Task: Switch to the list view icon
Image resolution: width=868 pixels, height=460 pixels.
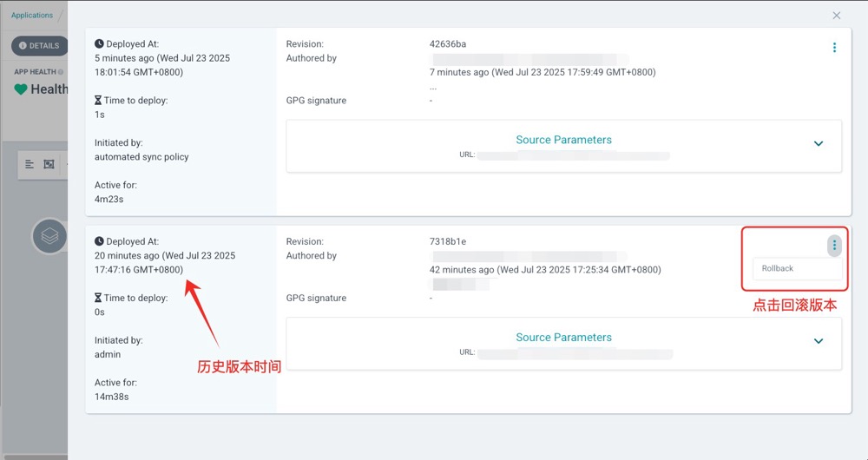Action: (30, 164)
